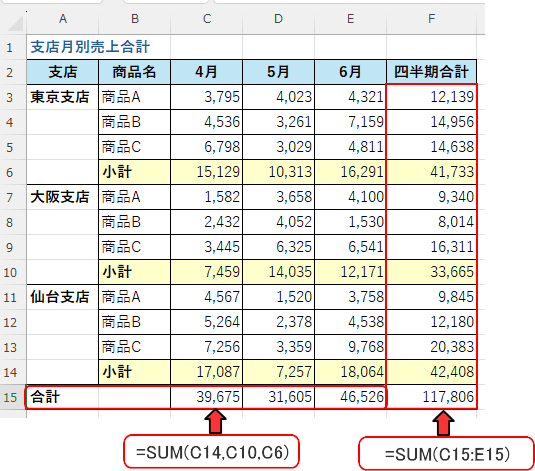Screen dimensions: 535x471
Task: Click header cell 商品名
Action: click(x=134, y=72)
